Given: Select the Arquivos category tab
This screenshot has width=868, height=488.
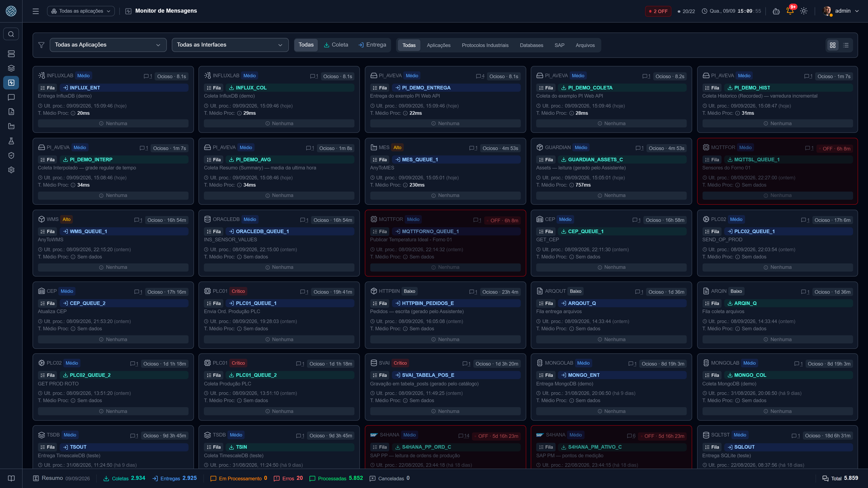Looking at the screenshot, I should point(585,45).
